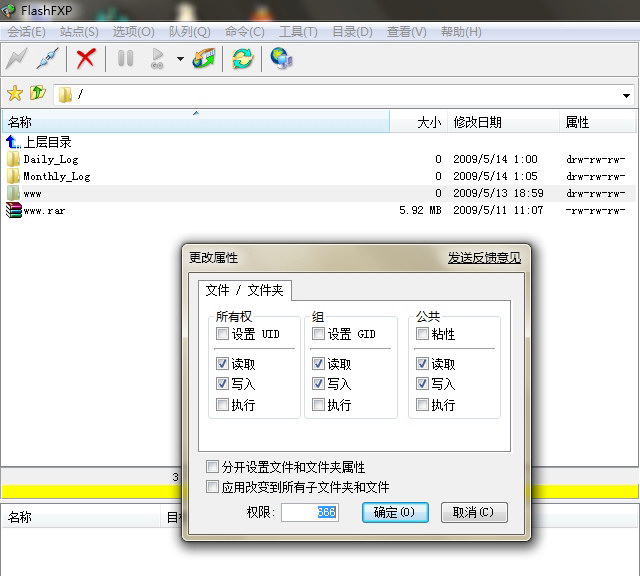This screenshot has height=576, width=640.
Task: Click the www.rar archive icon
Action: tap(13, 210)
